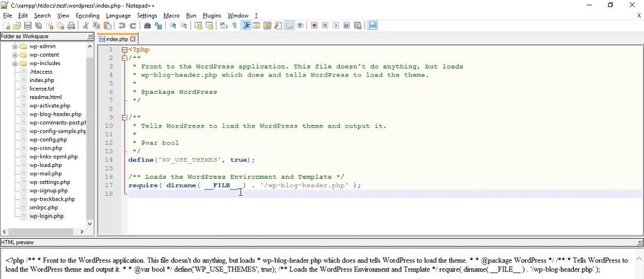
Task: Close the HTML preview panel
Action: click(640, 242)
